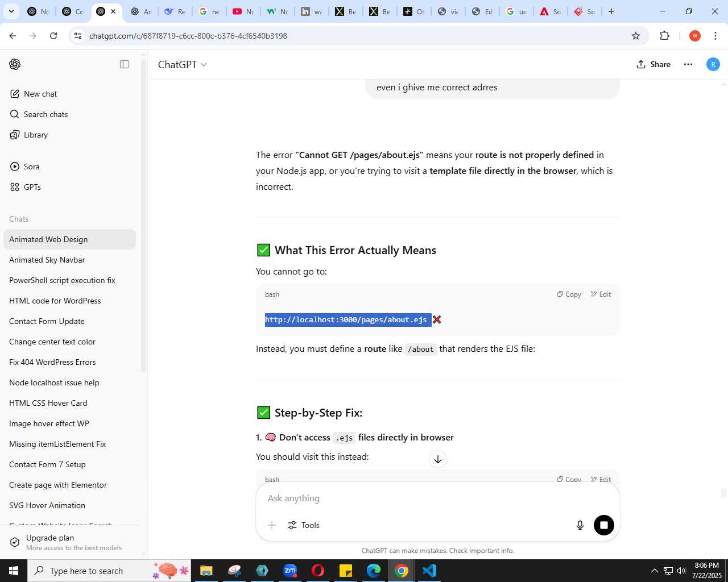Share this conversation
The height and width of the screenshot is (582, 728).
[653, 64]
